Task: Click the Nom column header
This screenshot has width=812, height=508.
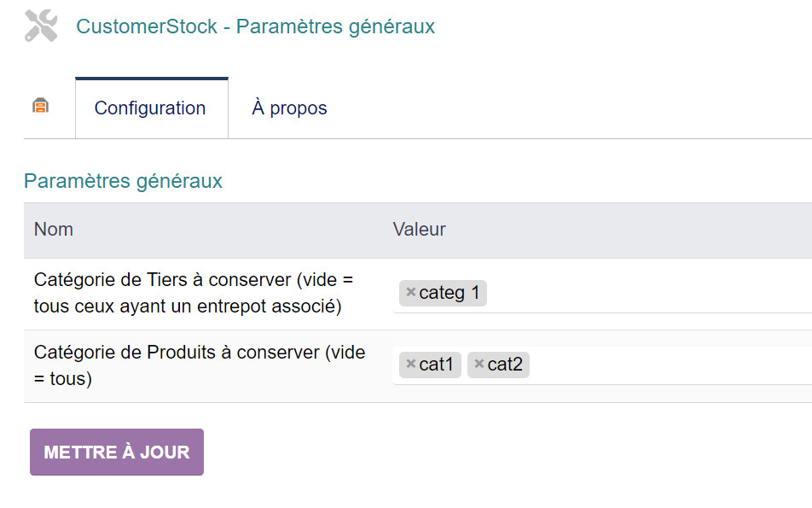Action: pos(54,230)
